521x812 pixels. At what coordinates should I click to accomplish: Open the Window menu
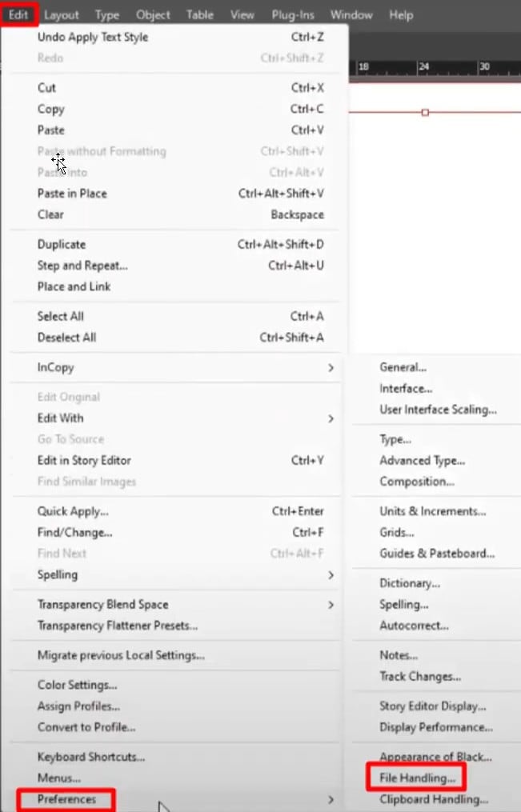(351, 14)
